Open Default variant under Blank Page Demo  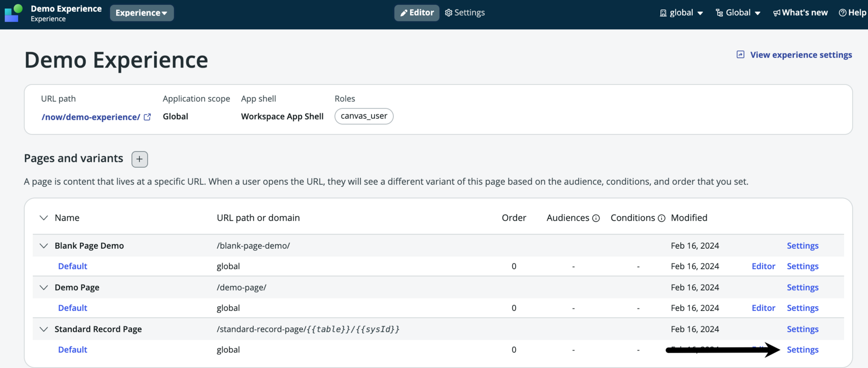tap(72, 266)
